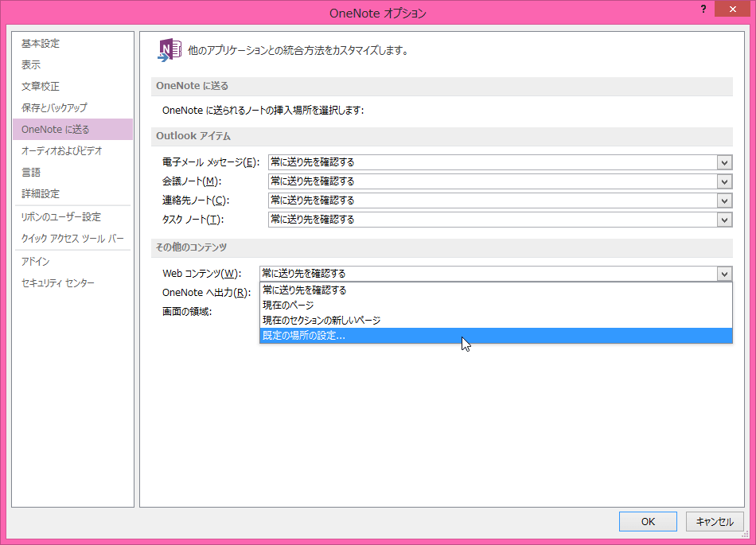Open 保存とバックアップ settings
756x545 pixels.
coord(72,108)
